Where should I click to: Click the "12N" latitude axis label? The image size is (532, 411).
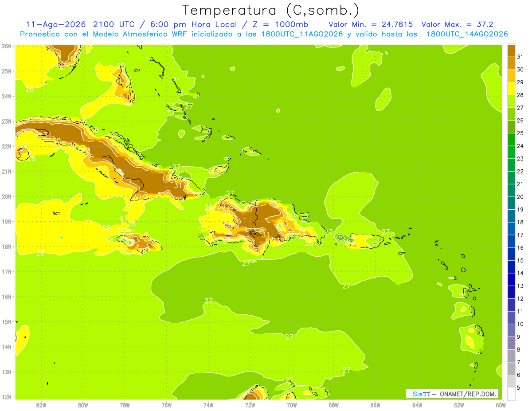7,397
